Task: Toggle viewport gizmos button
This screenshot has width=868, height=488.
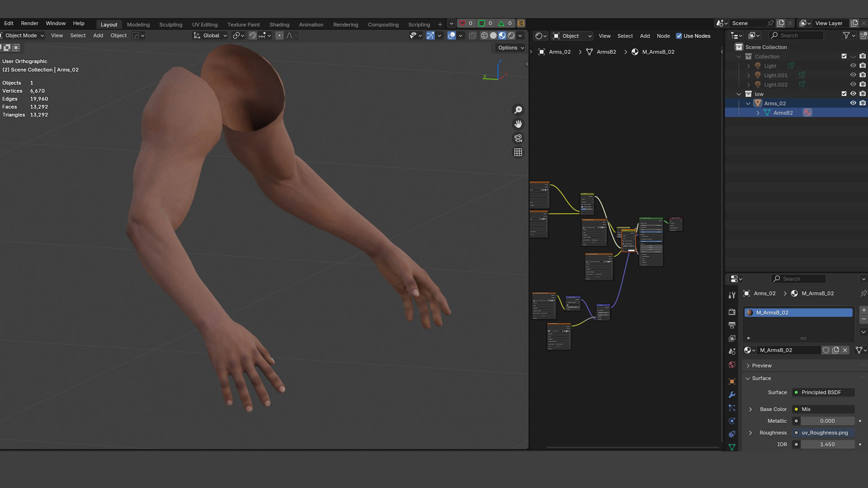Action: point(430,35)
